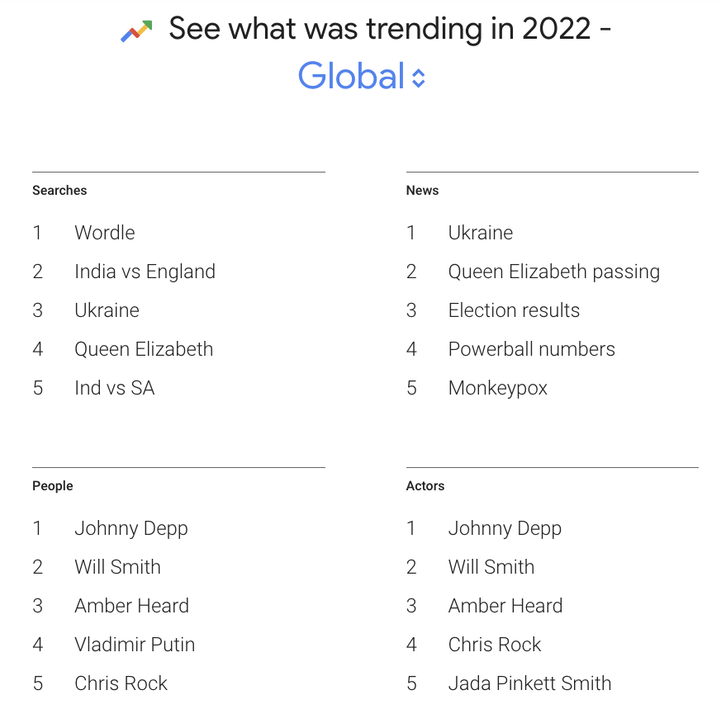Click the Actors category heading
Image resolution: width=726 pixels, height=728 pixels.
pos(425,486)
